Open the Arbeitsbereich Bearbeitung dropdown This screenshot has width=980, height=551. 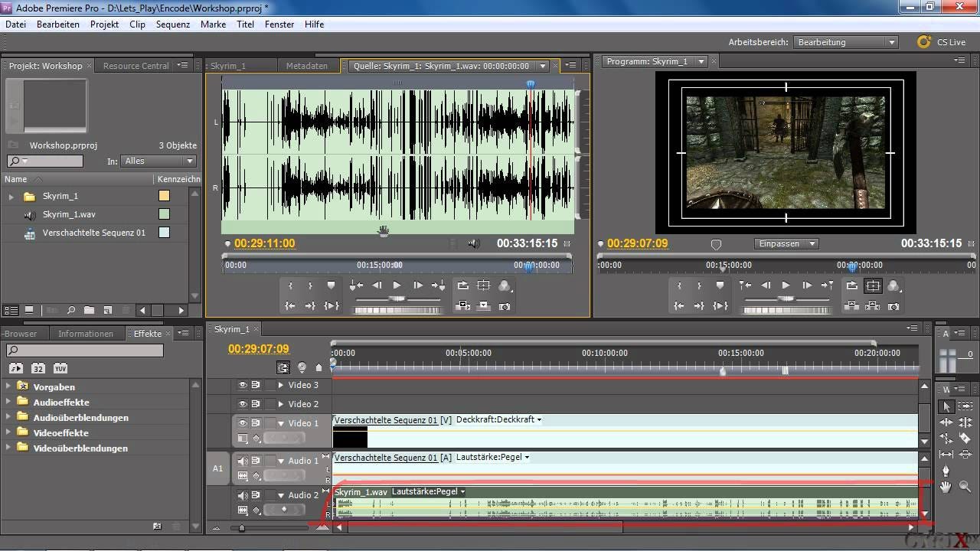[x=846, y=42]
